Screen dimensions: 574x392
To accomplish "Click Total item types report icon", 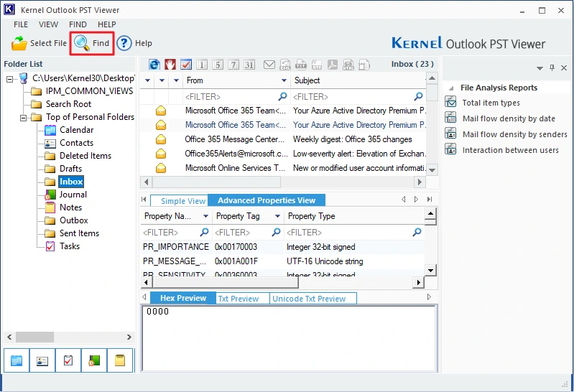I will point(450,102).
